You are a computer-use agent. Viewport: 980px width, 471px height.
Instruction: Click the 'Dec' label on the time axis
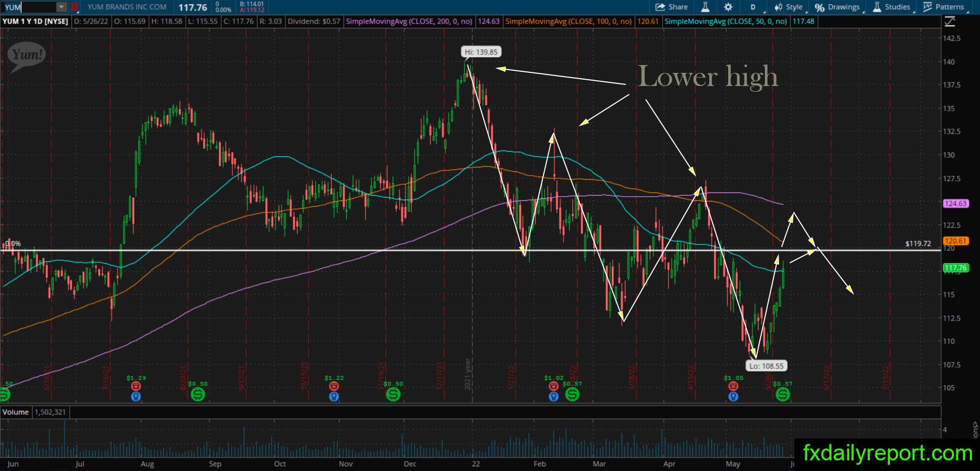click(410, 464)
